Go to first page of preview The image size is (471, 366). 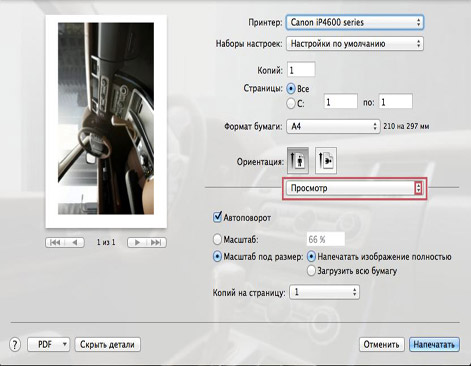(x=55, y=242)
